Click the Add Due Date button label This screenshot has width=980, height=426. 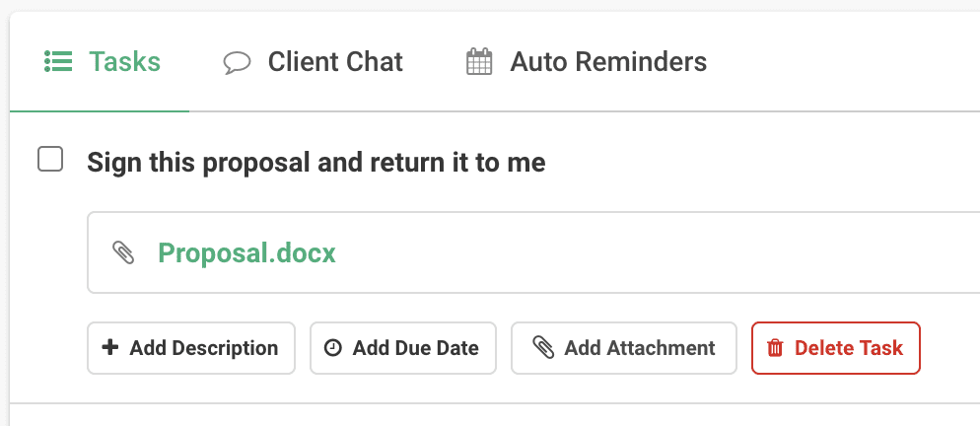pos(416,348)
